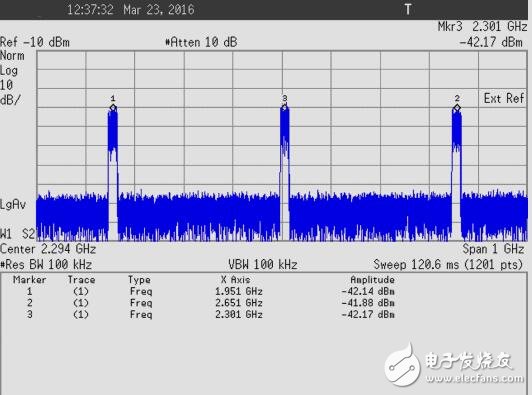This screenshot has height=395, width=532.
Task: Select marker 1 row in marker table
Action: coord(204,291)
